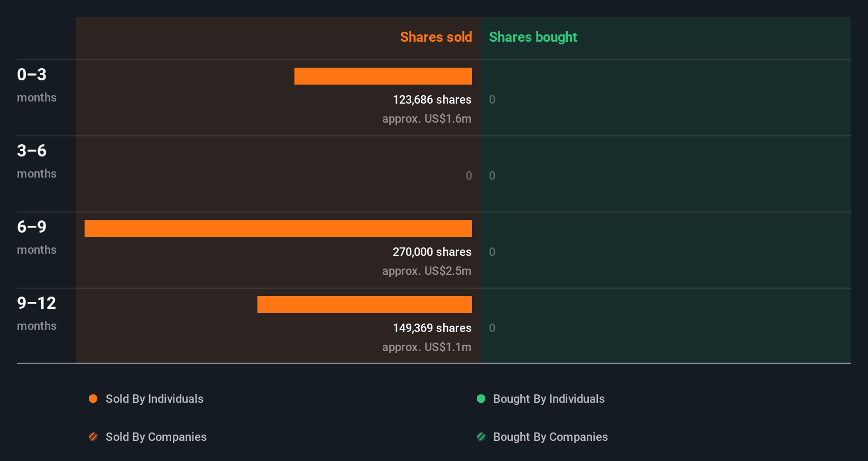Select the 6–9 months sold bar

coord(278,228)
